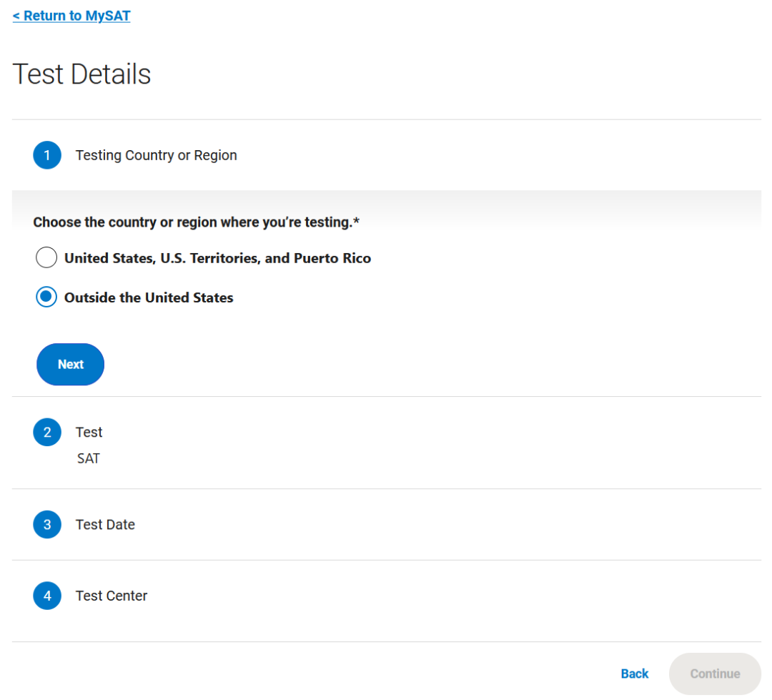Click the 'United States, U.S. Territories, and Puerto Rico' label
Image resolution: width=772 pixels, height=700 pixels.
tap(217, 258)
